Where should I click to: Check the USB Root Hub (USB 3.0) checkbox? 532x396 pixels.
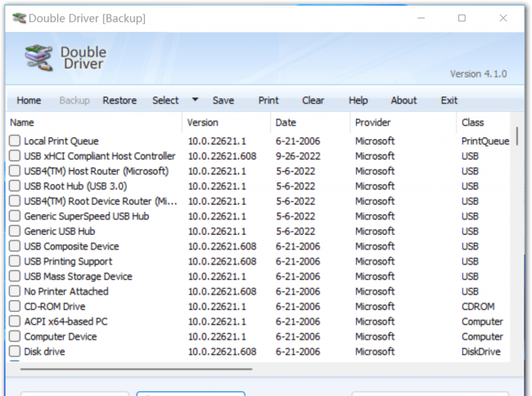click(x=15, y=186)
